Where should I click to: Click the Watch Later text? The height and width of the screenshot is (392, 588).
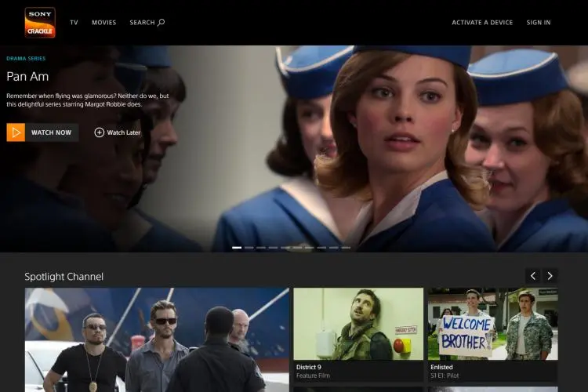coord(124,132)
